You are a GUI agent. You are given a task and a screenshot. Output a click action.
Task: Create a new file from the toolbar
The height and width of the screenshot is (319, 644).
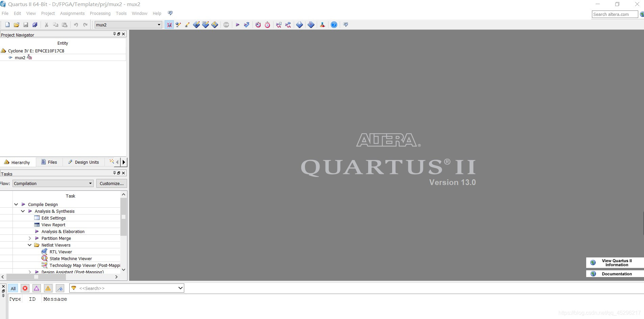7,25
